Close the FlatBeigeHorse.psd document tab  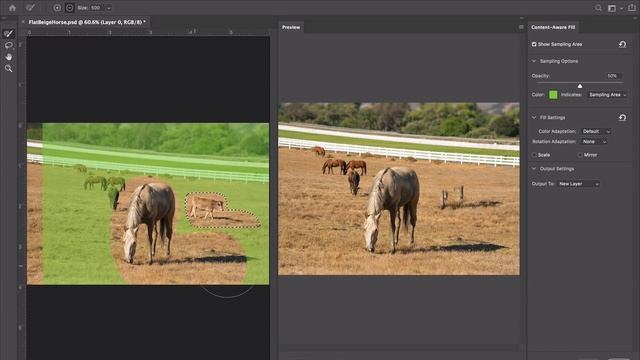(x=23, y=22)
